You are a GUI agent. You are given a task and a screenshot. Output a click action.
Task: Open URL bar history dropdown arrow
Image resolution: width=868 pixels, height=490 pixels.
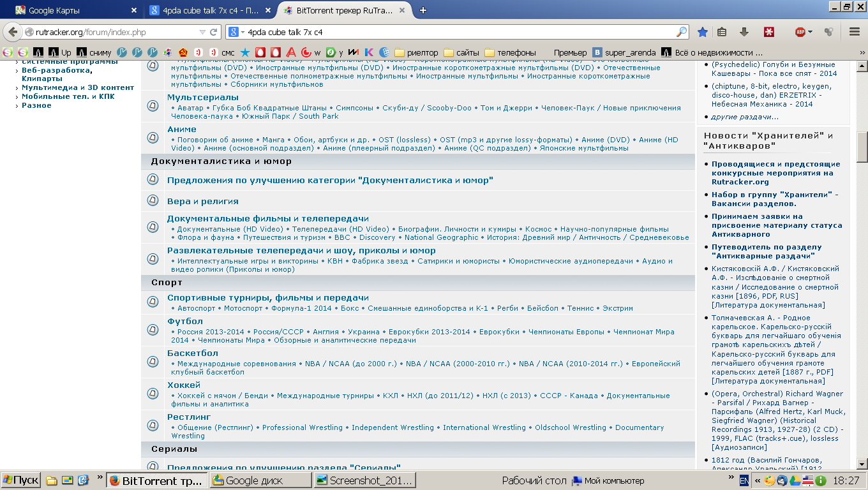202,32
